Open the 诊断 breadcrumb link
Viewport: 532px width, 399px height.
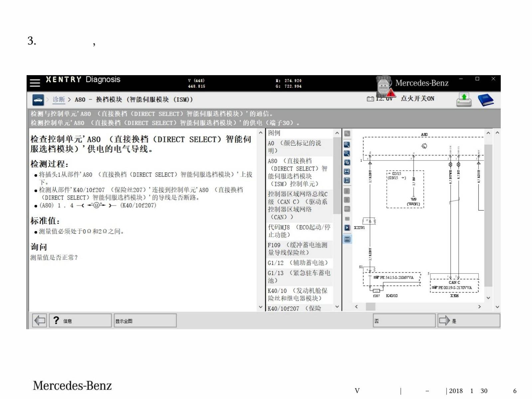(x=59, y=99)
